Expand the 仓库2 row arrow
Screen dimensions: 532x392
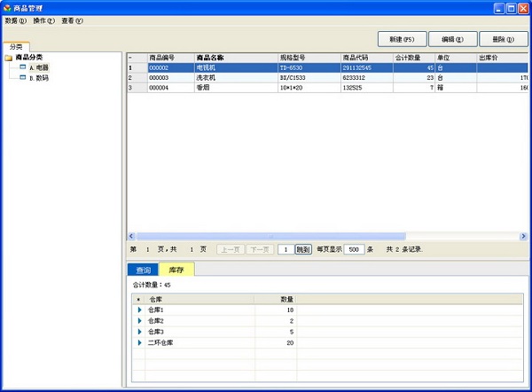(139, 320)
